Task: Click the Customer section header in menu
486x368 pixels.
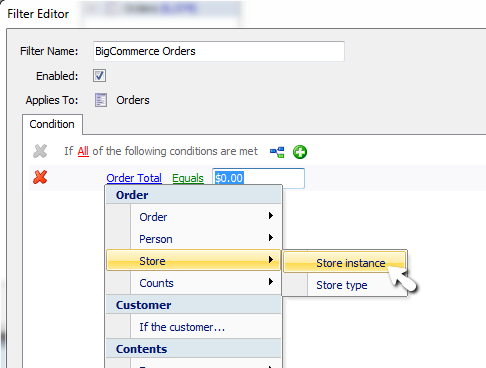Action: (194, 305)
